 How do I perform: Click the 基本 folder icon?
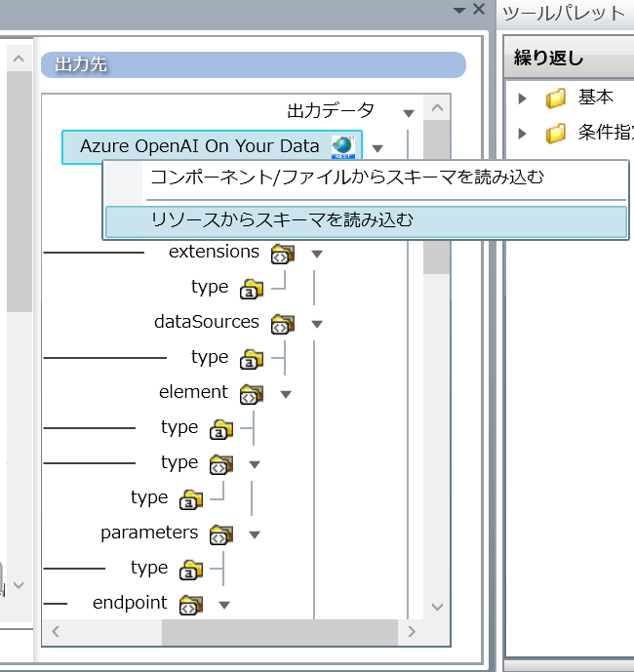click(x=556, y=99)
